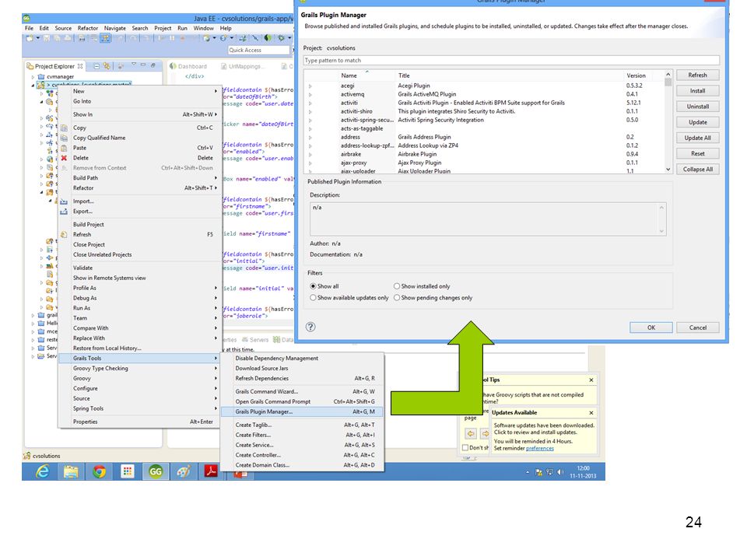Open Google Chrome from the taskbar
Viewport: 747px width, 560px height.
[x=99, y=471]
